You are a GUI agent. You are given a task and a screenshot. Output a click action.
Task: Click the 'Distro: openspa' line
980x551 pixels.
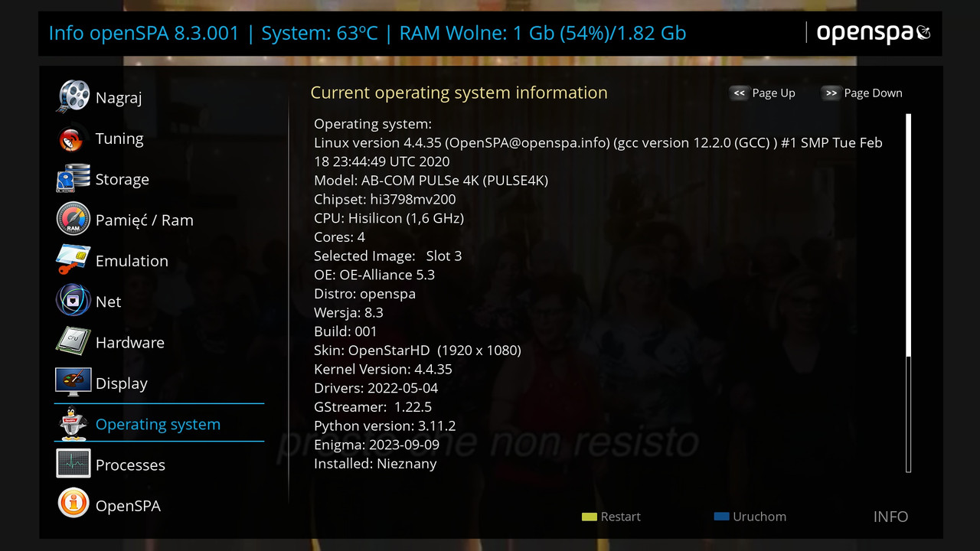[365, 293]
